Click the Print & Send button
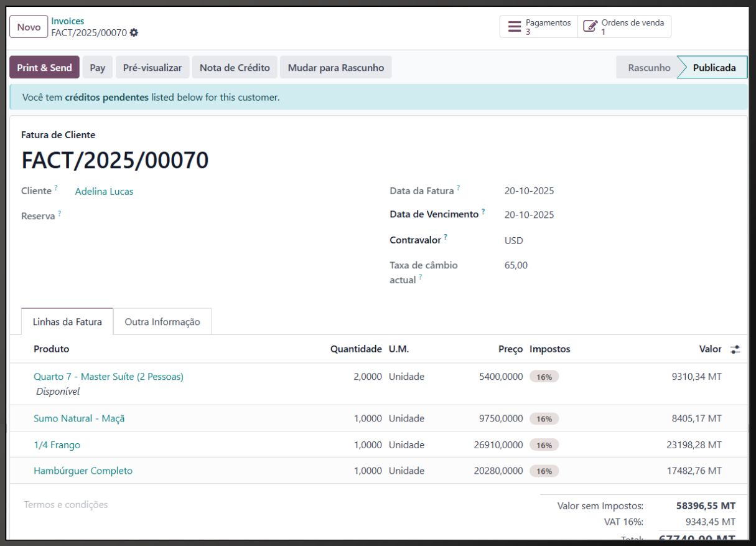756x546 pixels. coord(44,67)
